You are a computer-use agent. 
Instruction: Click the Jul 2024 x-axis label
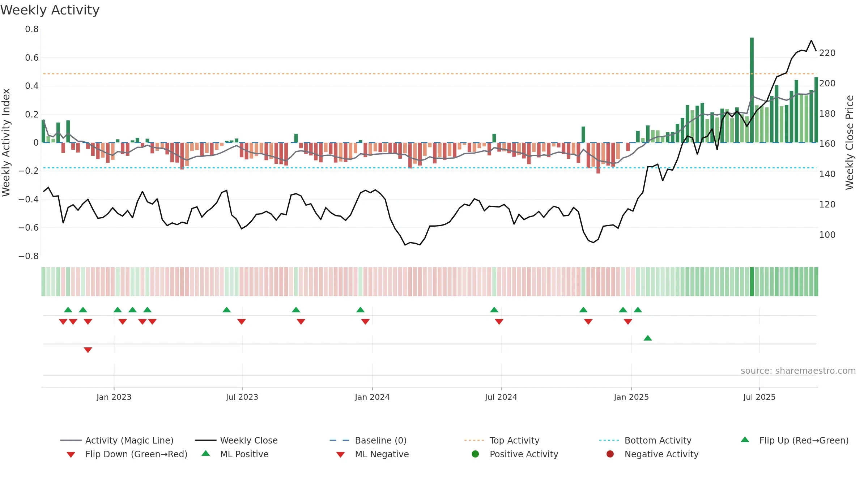[501, 397]
